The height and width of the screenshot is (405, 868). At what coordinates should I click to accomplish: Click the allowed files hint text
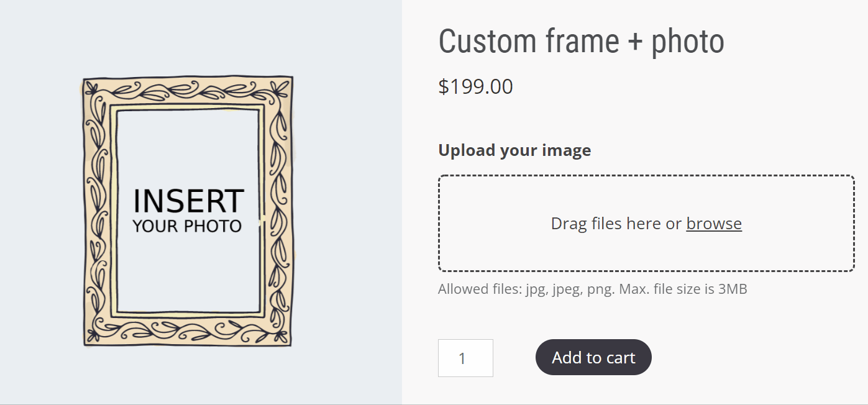(x=593, y=289)
